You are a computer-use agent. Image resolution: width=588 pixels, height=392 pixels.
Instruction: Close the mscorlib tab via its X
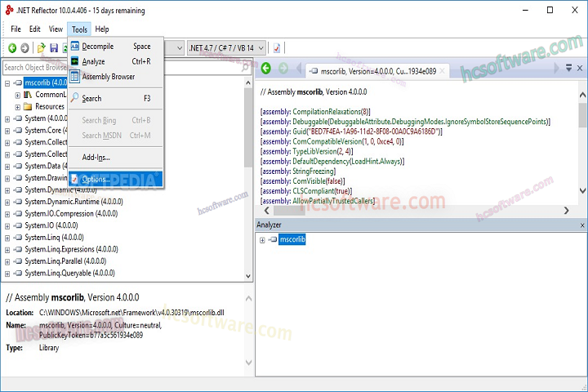click(442, 71)
